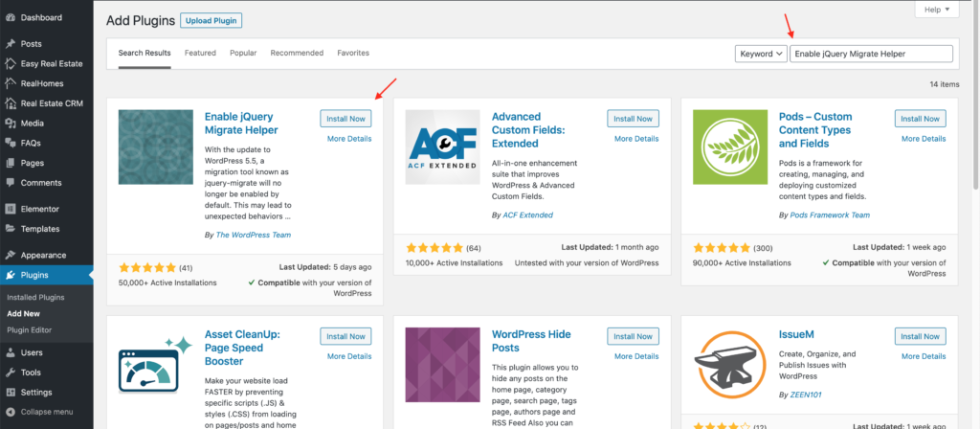Click the Comments bubble icon
Screen dimensions: 980x429
(10, 183)
